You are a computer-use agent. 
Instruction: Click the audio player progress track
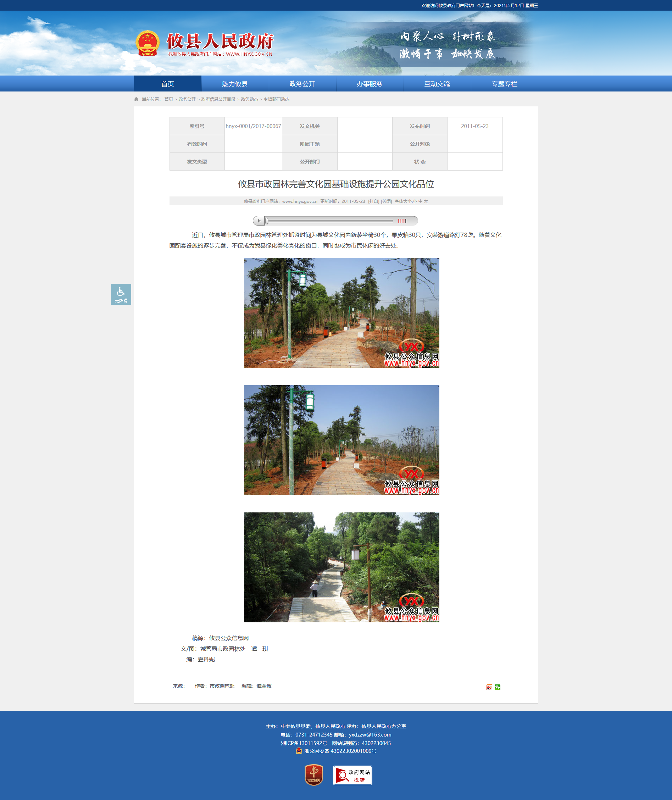[329, 221]
